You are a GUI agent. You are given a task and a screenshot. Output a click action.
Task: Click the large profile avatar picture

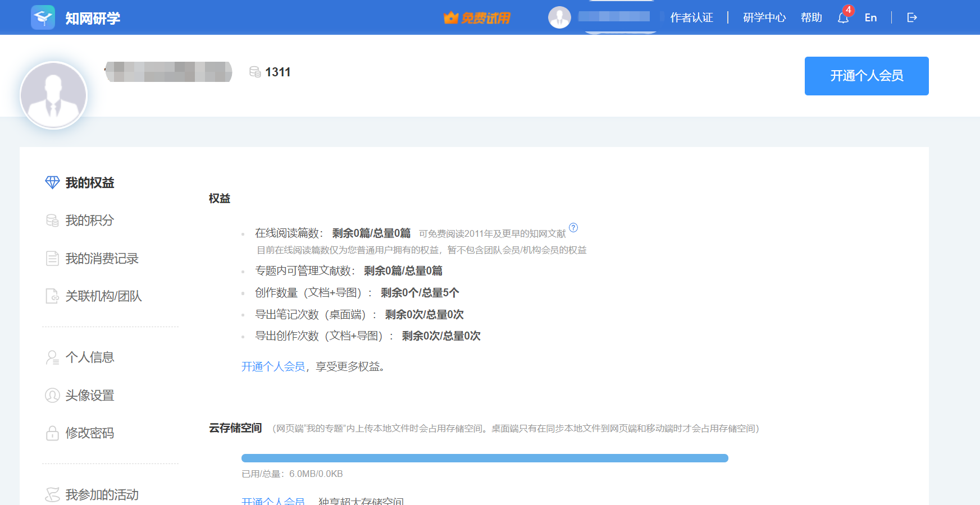click(53, 95)
